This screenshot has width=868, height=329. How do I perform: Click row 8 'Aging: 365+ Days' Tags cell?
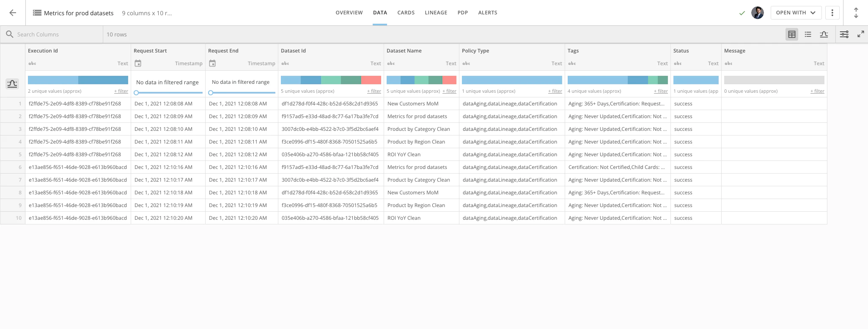click(x=618, y=193)
